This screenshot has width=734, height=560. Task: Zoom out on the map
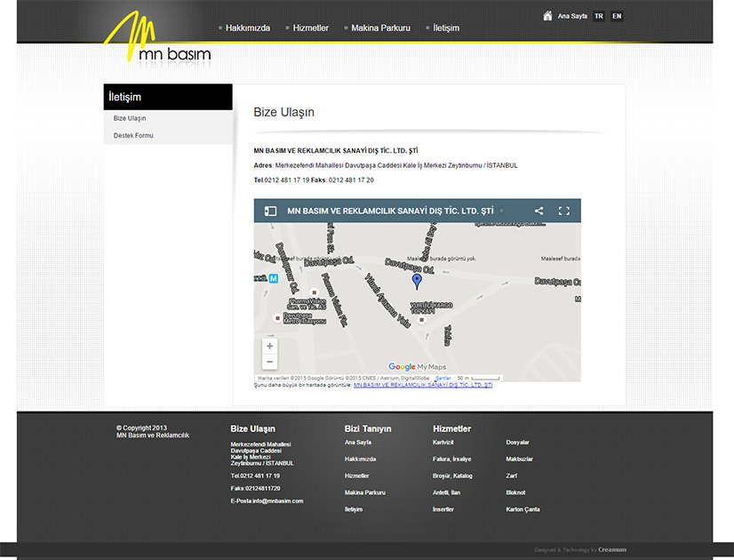tap(270, 362)
